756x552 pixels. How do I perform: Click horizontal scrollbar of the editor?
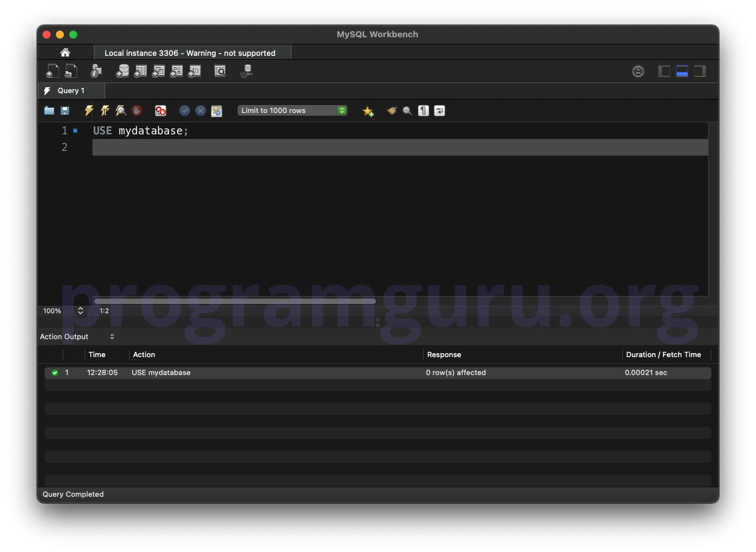[235, 301]
